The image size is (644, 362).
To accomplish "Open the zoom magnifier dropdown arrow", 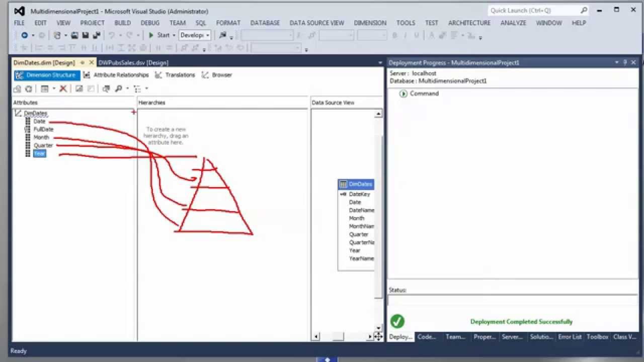I will coord(127,89).
